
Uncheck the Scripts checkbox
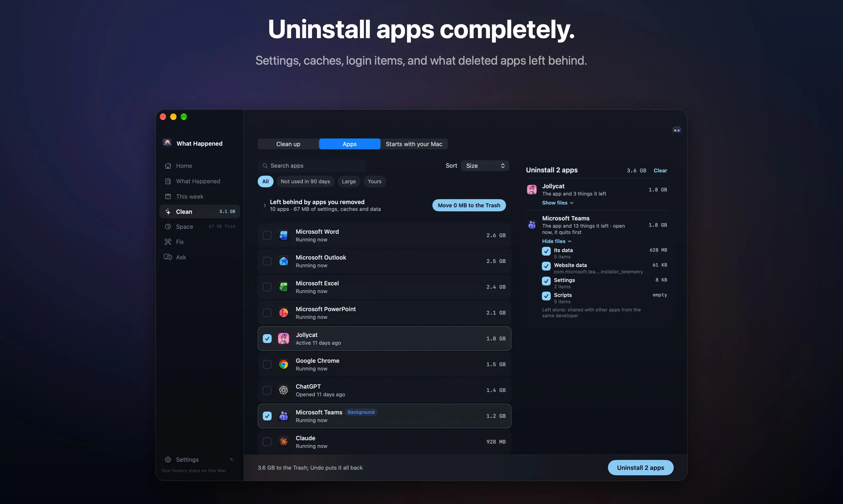point(546,296)
